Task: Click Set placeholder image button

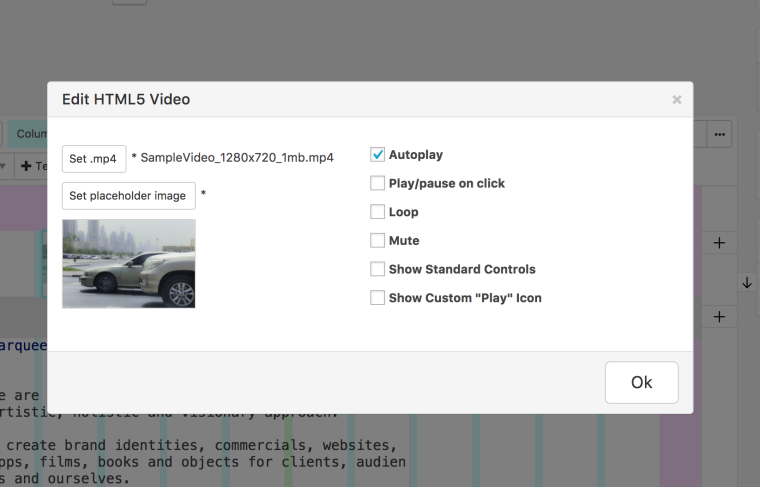Action: (128, 196)
